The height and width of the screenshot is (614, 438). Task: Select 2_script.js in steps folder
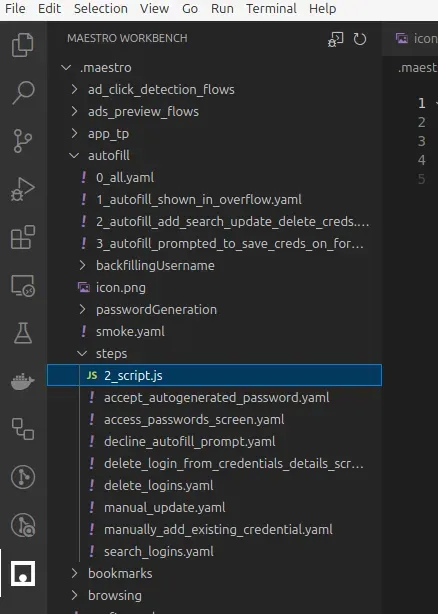pos(214,375)
